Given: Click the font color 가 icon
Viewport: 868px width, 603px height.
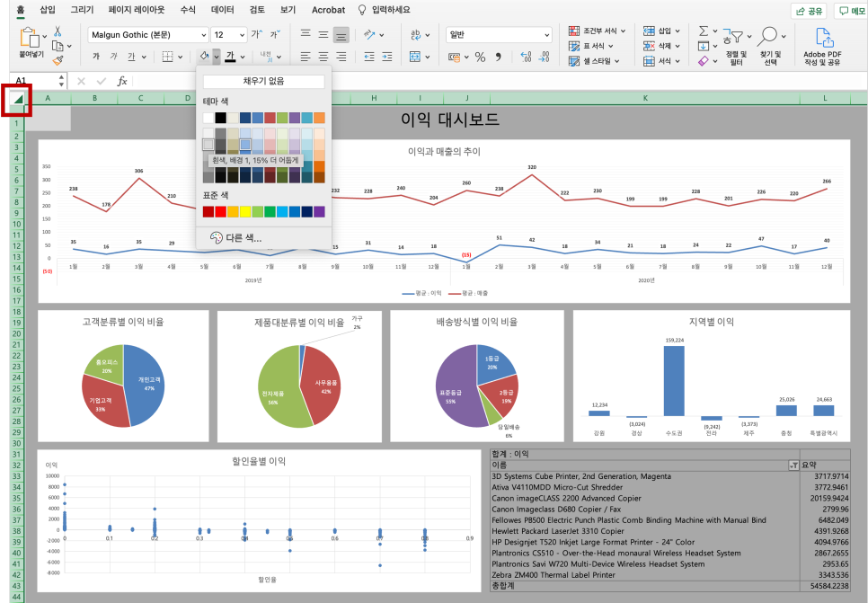Looking at the screenshot, I should (231, 56).
